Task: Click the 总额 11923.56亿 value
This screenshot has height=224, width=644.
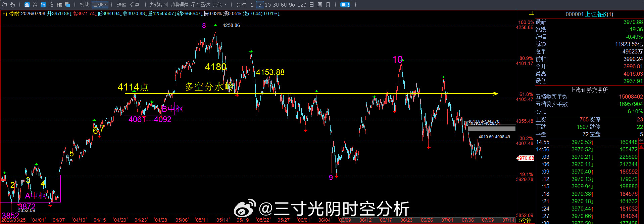Action: pyautogui.click(x=629, y=44)
